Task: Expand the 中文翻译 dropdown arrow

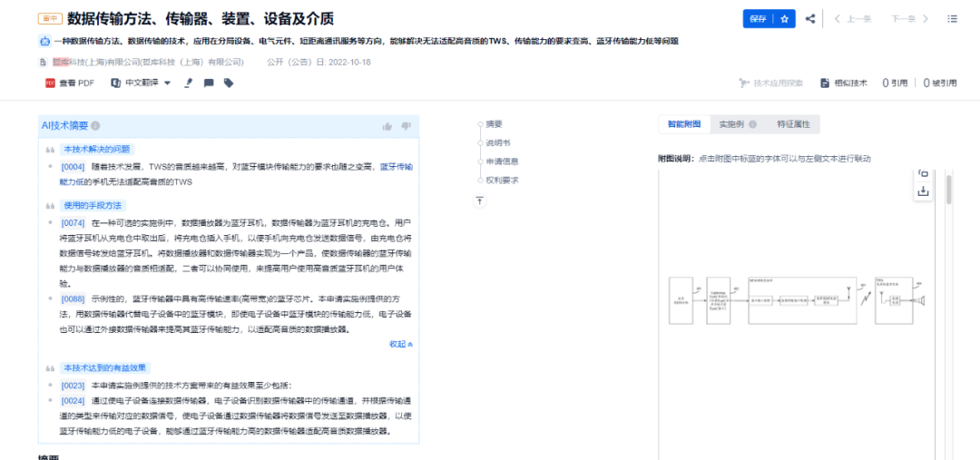Action: (x=168, y=83)
